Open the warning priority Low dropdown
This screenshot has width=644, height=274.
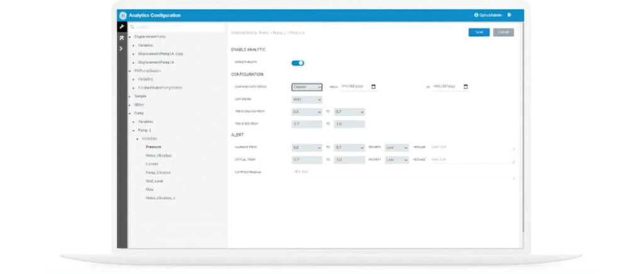396,147
